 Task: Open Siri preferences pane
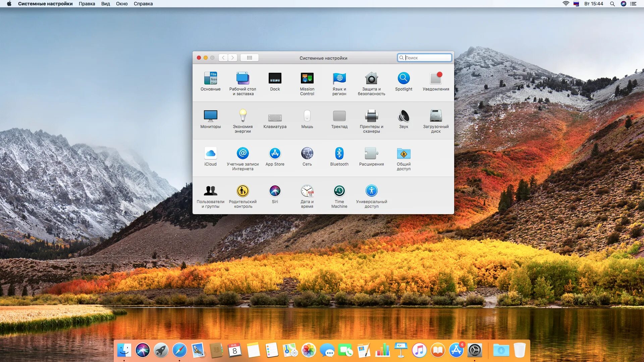click(275, 191)
